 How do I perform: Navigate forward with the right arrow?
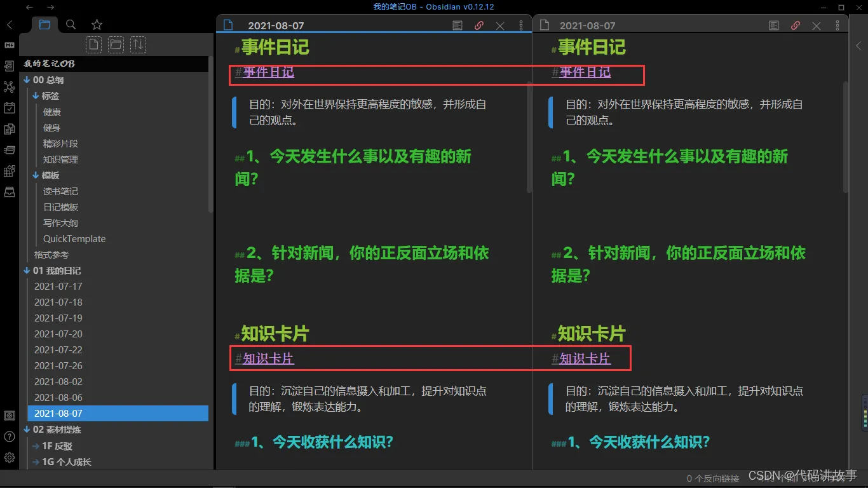pos(51,7)
